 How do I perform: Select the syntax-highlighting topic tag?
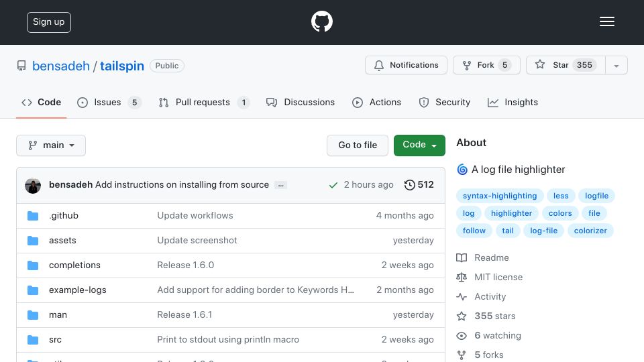point(500,196)
